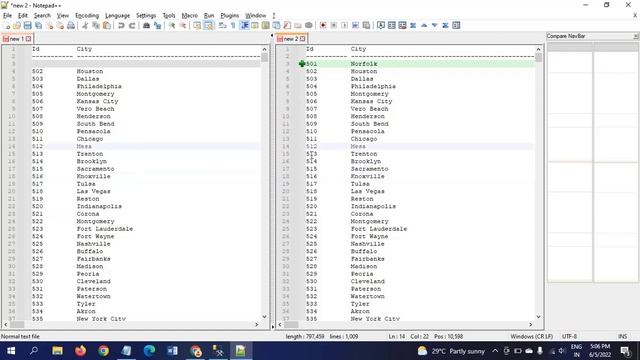The width and height of the screenshot is (640, 360).
Task: Open the Windows Start button
Action: click(x=11, y=351)
